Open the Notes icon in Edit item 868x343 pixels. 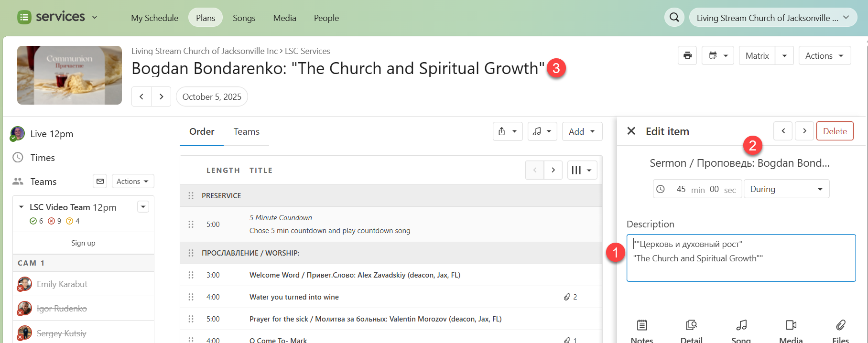coord(641,326)
